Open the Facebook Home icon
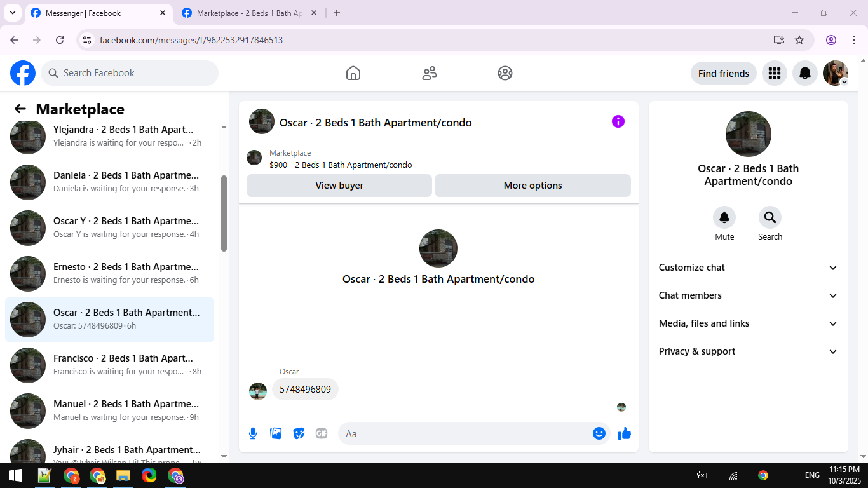The width and height of the screenshot is (868, 488). 353,73
